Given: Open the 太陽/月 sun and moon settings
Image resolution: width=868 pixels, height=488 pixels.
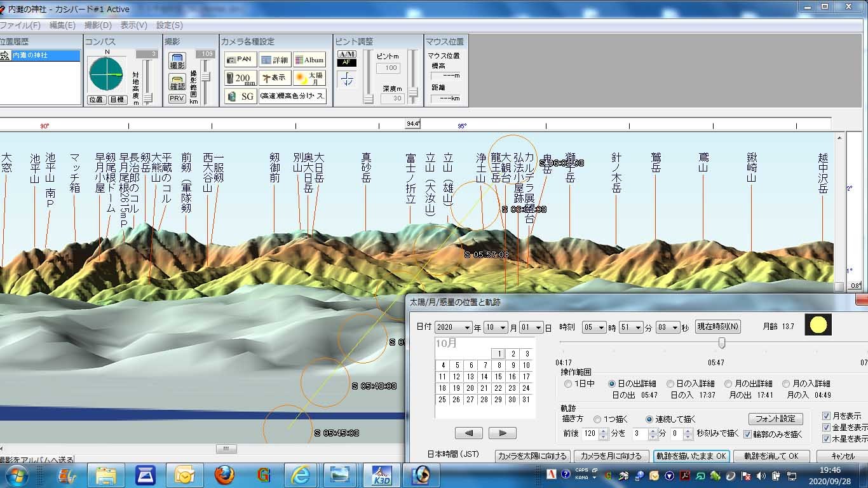Looking at the screenshot, I should (x=309, y=78).
